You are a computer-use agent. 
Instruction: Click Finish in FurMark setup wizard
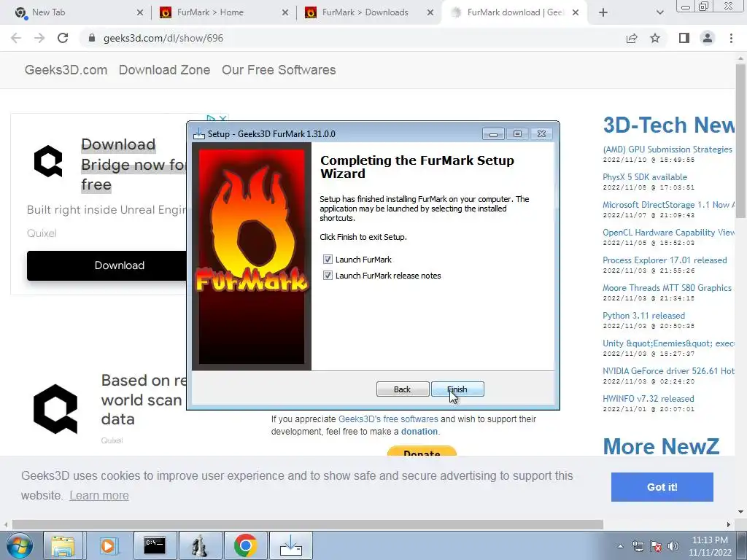point(457,389)
